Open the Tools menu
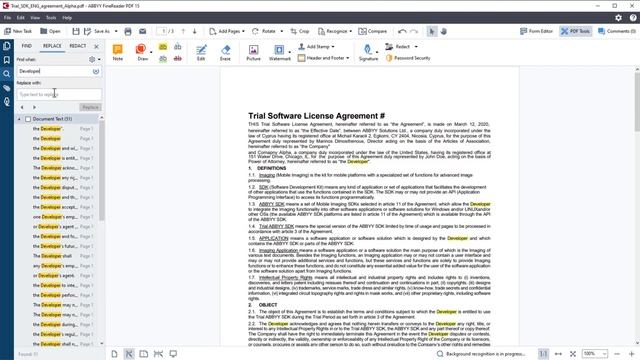The height and width of the screenshot is (360, 640). pos(51,18)
